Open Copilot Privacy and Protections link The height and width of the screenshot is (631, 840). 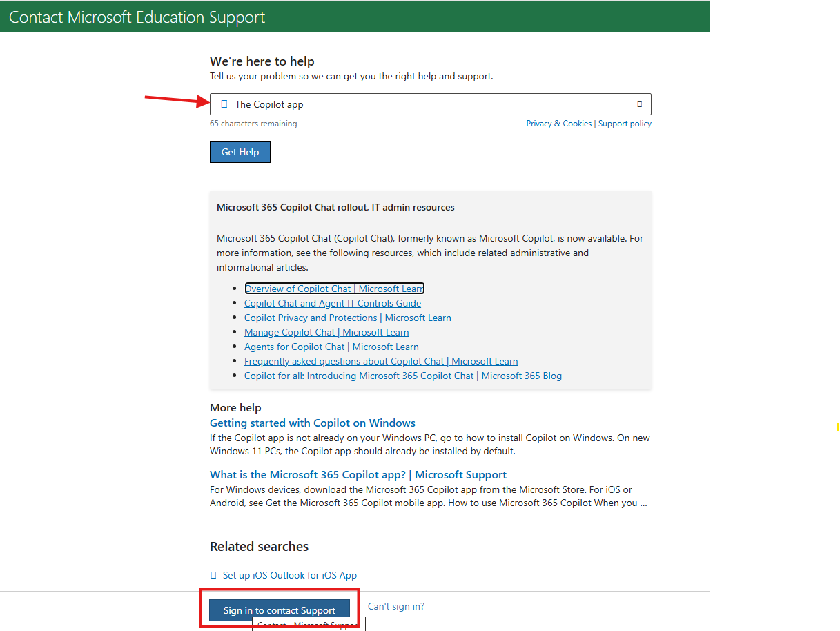348,318
